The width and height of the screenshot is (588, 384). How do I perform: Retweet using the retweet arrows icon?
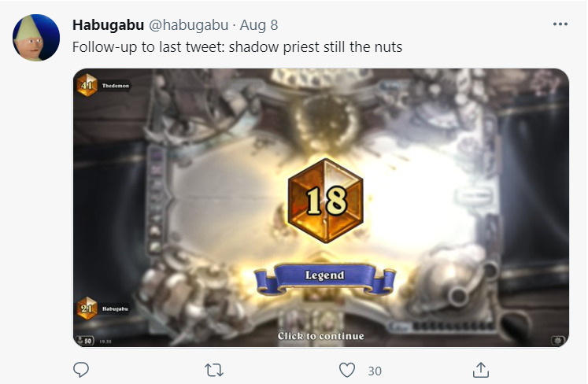[x=214, y=370]
